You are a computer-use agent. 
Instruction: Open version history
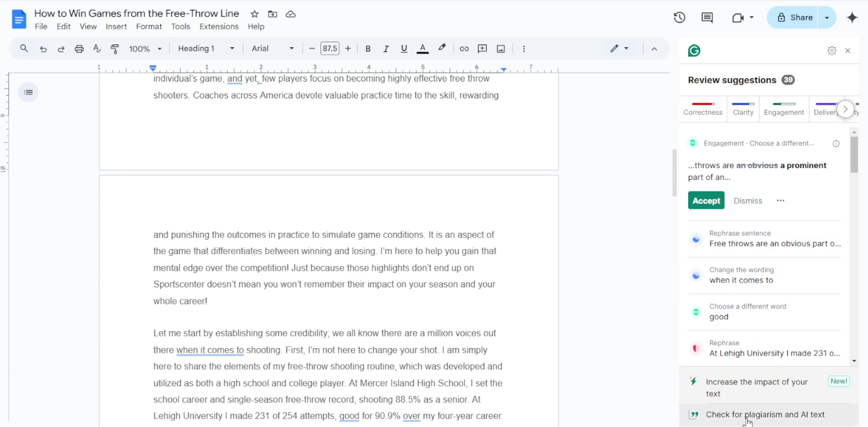(679, 17)
